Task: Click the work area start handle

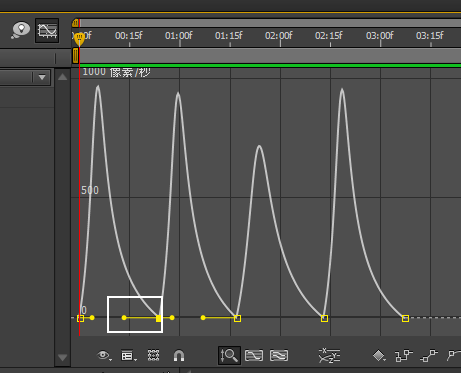Action: coord(75,56)
